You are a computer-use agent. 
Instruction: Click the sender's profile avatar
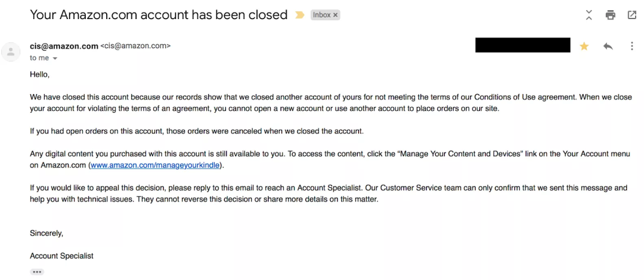pyautogui.click(x=11, y=52)
